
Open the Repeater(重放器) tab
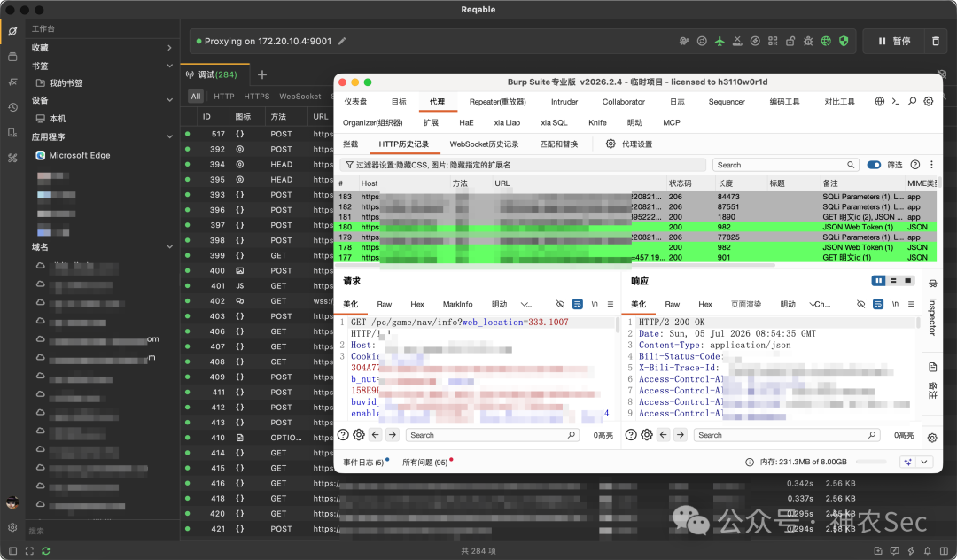click(497, 102)
